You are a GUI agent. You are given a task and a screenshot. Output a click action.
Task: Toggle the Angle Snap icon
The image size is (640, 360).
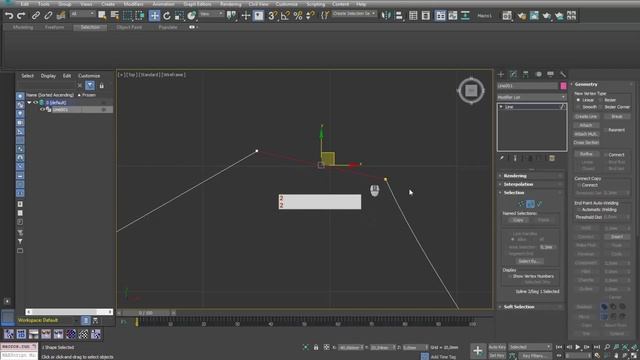pos(285,16)
